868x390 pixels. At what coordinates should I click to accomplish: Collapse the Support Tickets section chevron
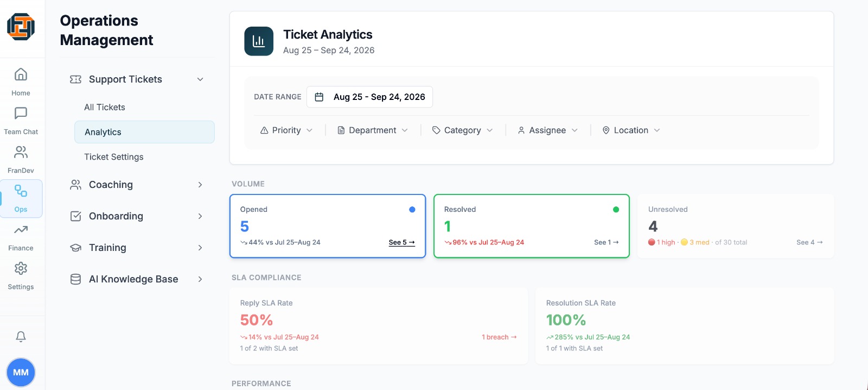[x=200, y=79]
